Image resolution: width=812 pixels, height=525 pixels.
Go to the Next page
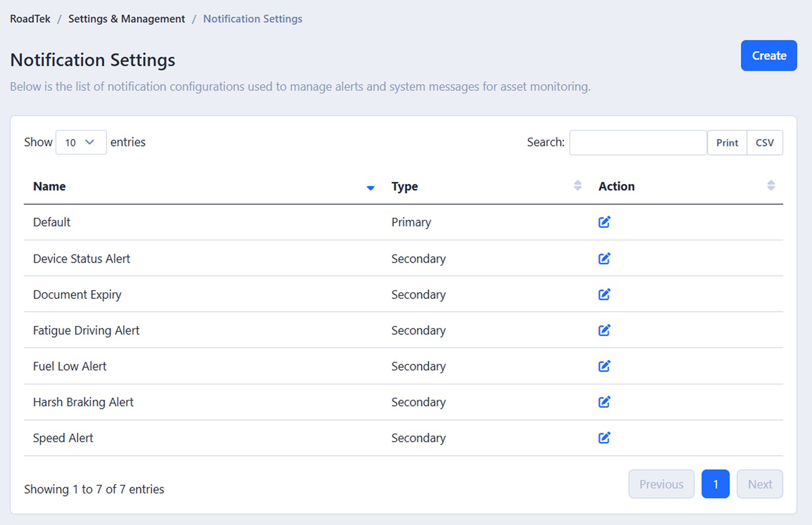point(759,484)
